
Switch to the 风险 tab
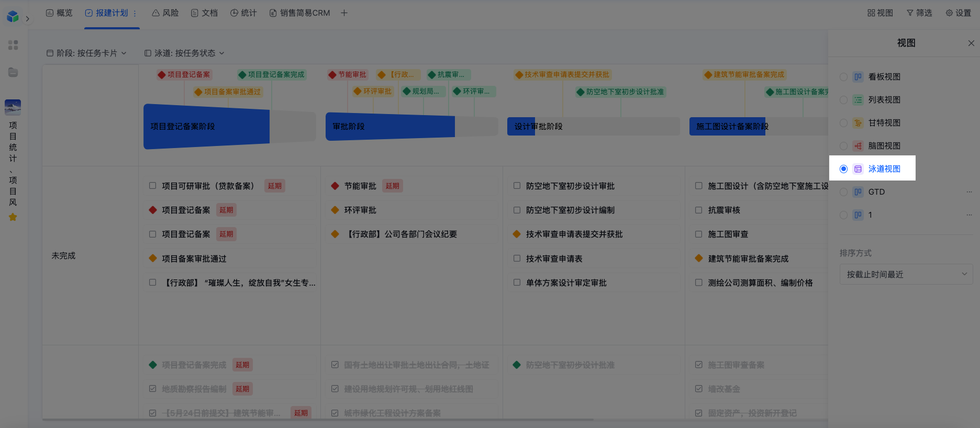(165, 13)
